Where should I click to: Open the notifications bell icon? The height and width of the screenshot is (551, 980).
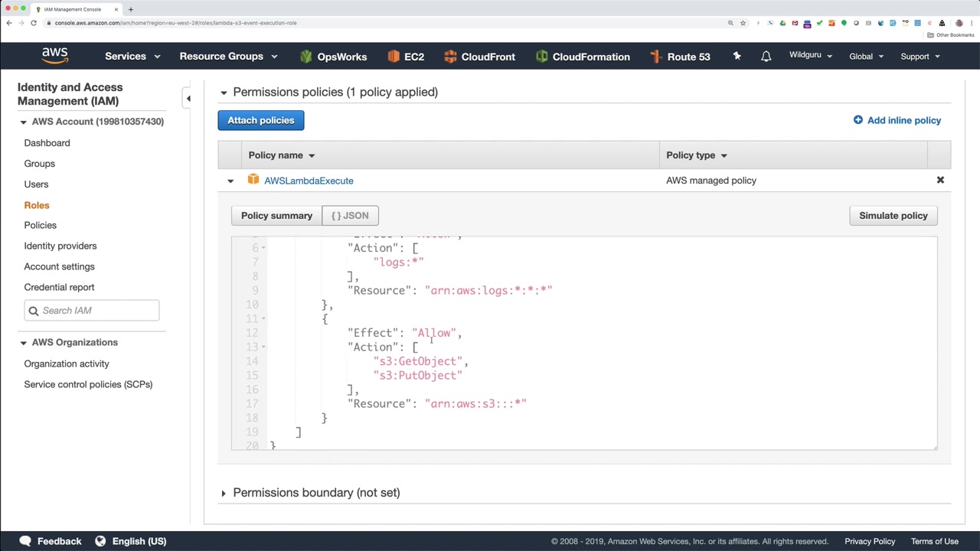coord(766,57)
